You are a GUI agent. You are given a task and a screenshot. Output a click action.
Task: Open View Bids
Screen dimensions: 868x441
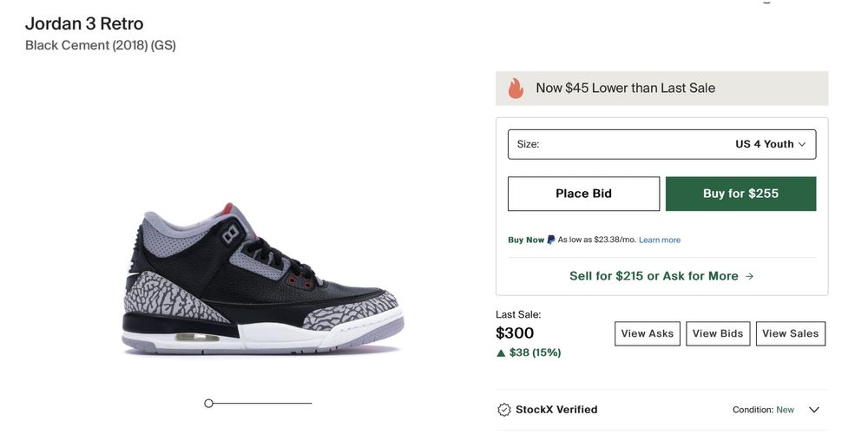tap(718, 333)
